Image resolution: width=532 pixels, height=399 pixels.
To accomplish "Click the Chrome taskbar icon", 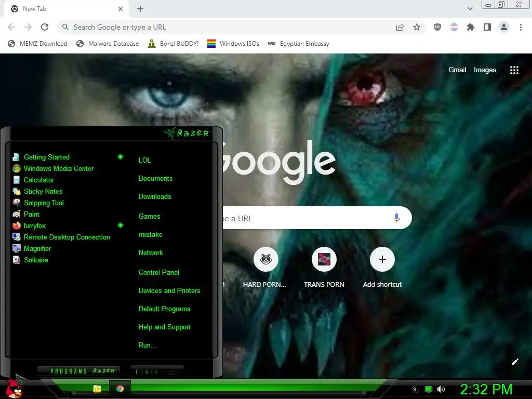I will pos(120,389).
